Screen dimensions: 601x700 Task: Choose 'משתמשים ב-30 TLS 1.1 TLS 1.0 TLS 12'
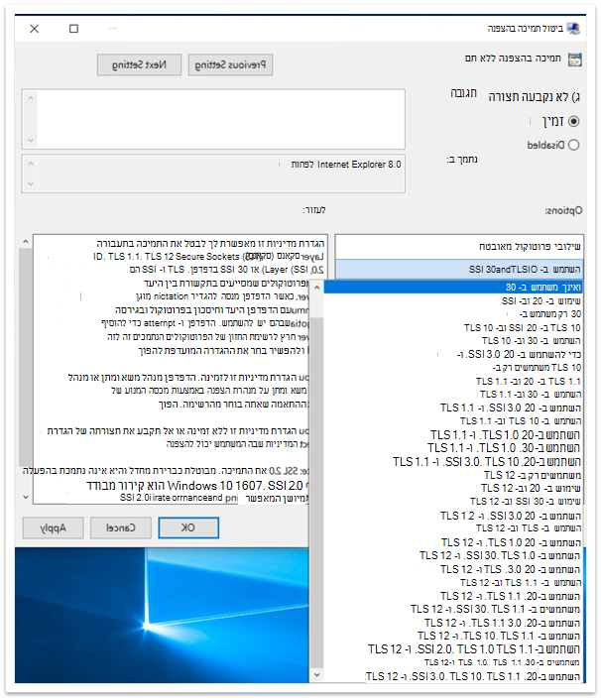[453, 662]
